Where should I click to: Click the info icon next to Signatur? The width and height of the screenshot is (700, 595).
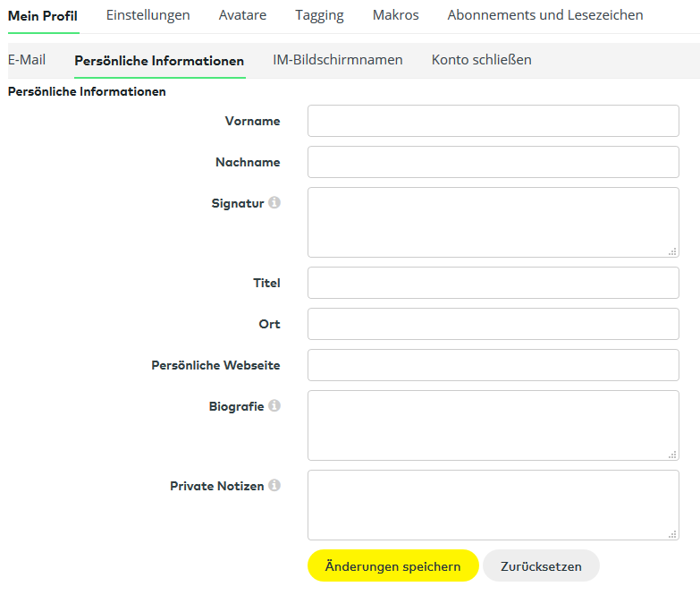pyautogui.click(x=274, y=203)
